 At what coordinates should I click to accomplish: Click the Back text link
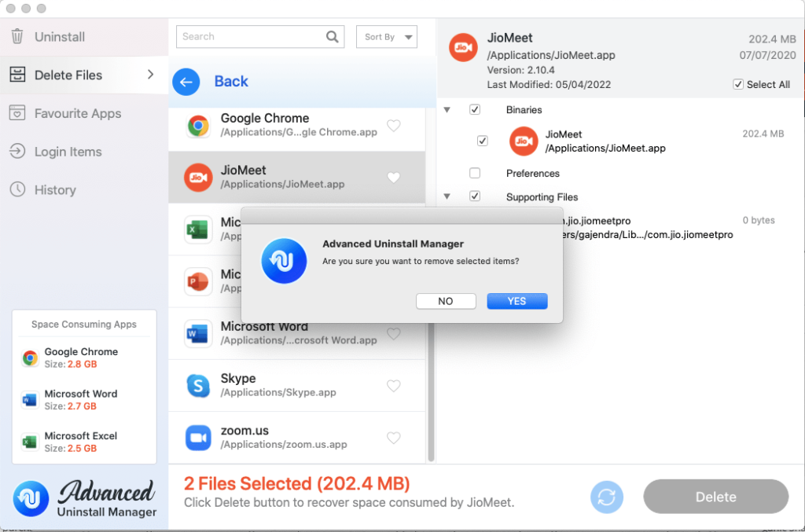[x=231, y=82]
